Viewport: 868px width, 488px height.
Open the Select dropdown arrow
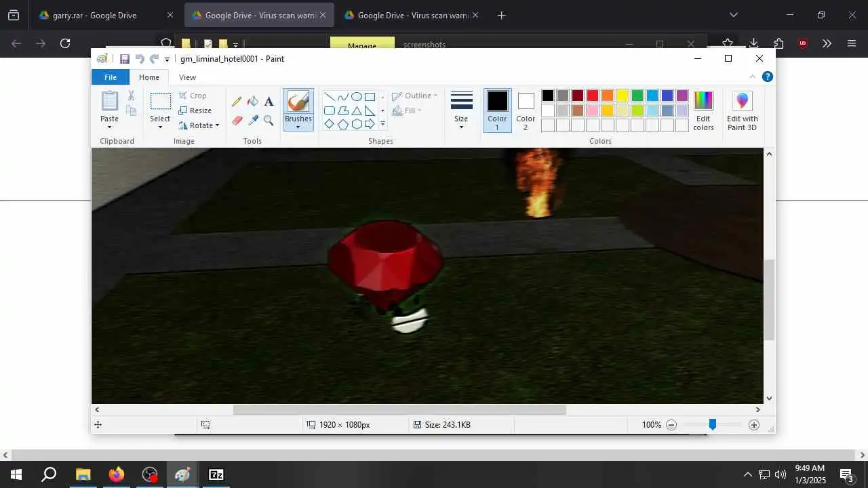tap(160, 127)
